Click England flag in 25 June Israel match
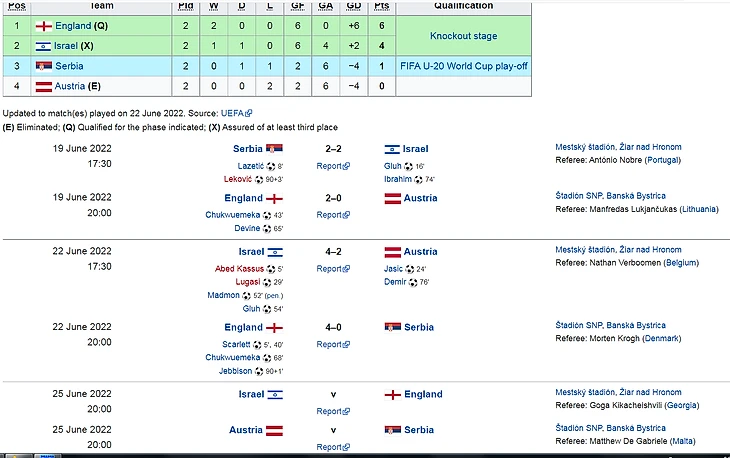This screenshot has width=730, height=458. tap(394, 395)
